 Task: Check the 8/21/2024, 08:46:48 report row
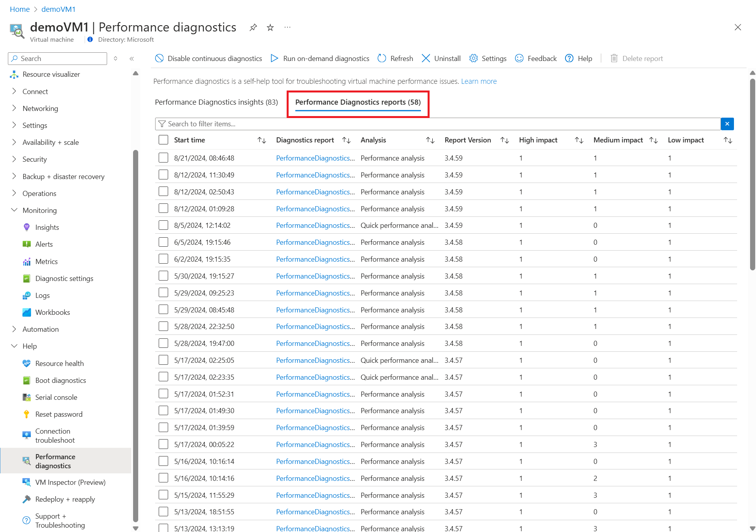163,158
